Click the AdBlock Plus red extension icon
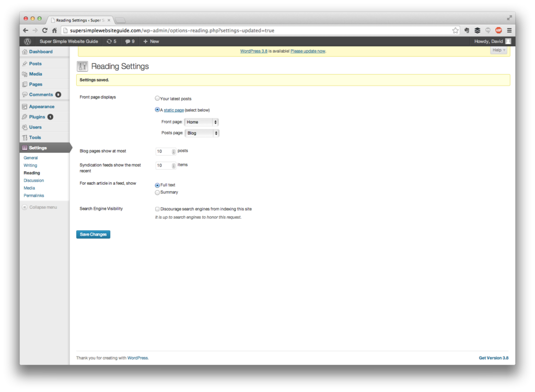The height and width of the screenshot is (392, 535). [x=498, y=30]
